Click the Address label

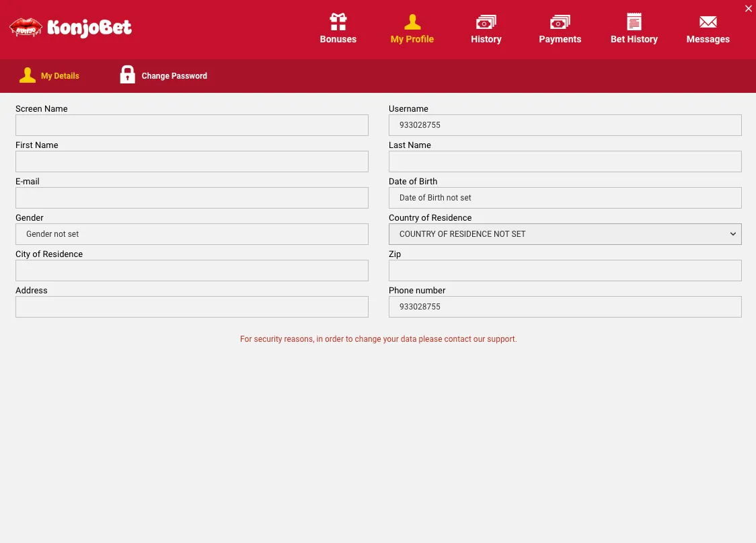pyautogui.click(x=32, y=290)
